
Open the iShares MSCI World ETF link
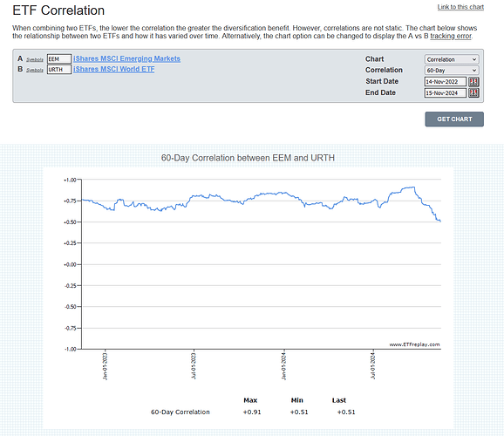pyautogui.click(x=114, y=69)
